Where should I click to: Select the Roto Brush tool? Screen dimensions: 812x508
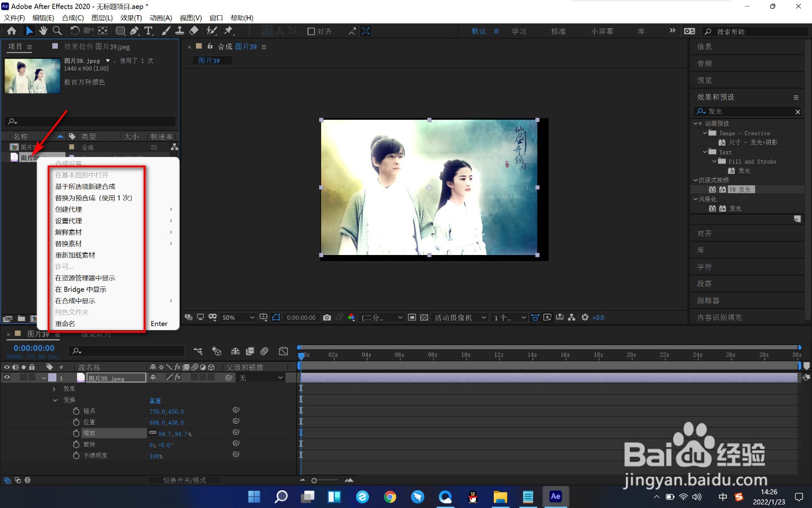click(212, 31)
